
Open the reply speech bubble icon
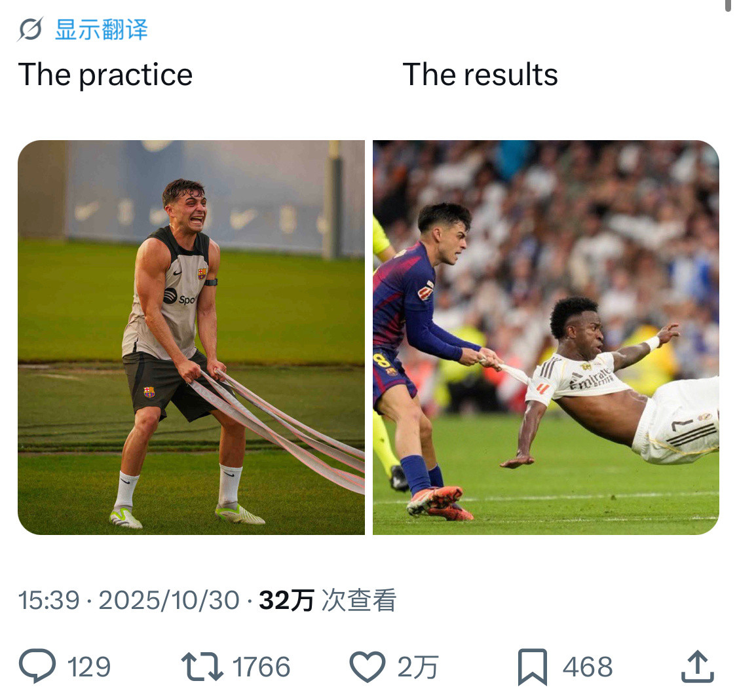[x=37, y=667]
